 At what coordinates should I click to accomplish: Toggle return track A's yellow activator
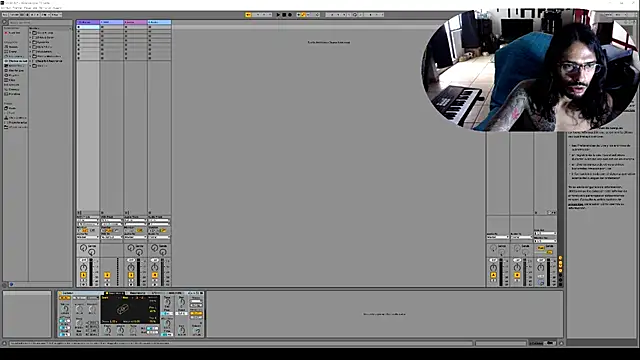click(493, 276)
